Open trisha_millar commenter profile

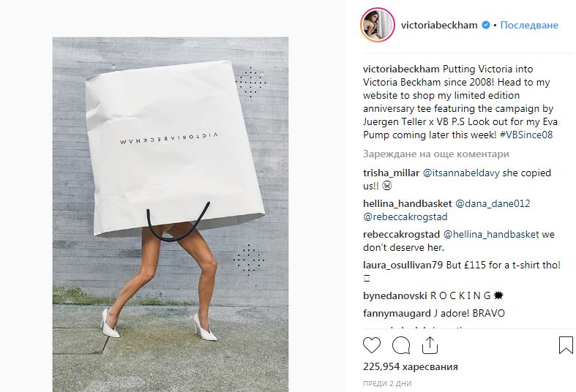[391, 173]
